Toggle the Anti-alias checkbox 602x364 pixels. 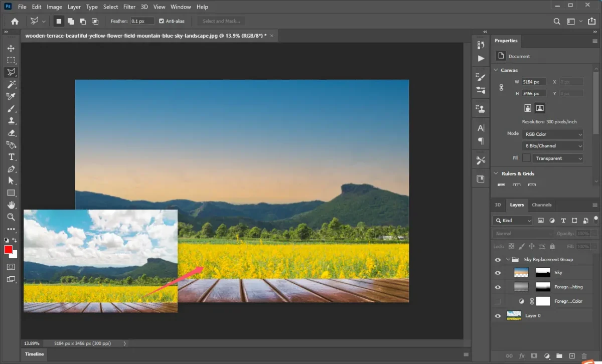162,21
